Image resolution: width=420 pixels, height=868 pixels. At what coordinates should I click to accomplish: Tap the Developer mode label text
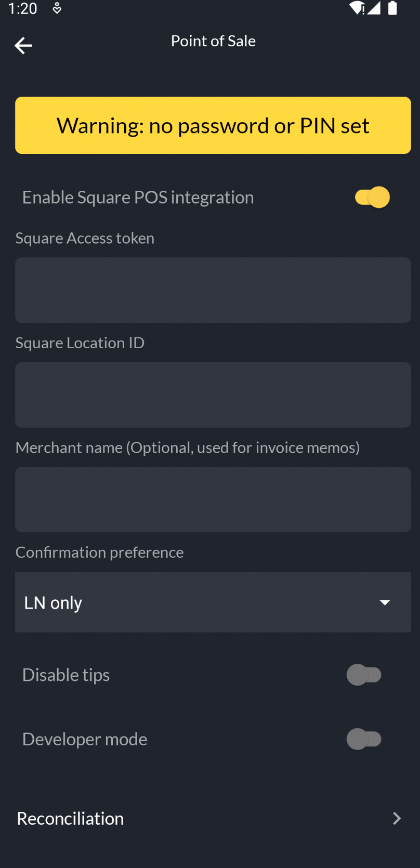(x=85, y=739)
